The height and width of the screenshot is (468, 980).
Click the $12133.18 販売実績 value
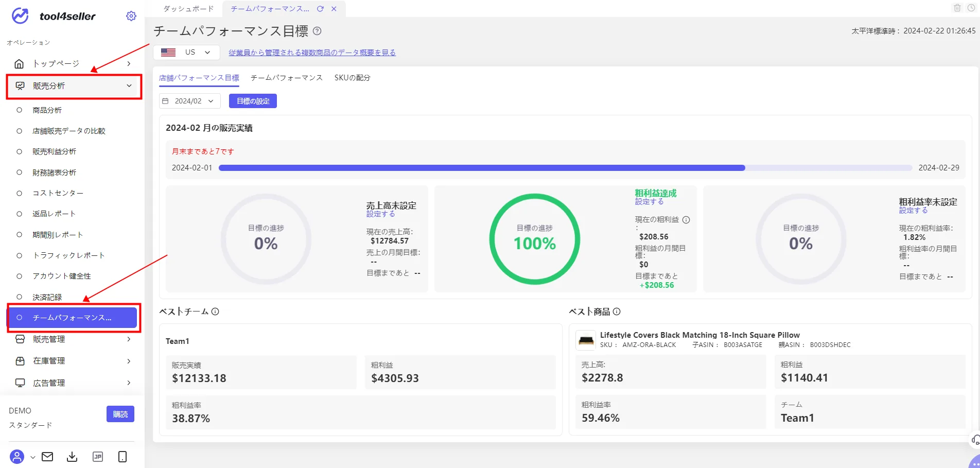pyautogui.click(x=199, y=378)
